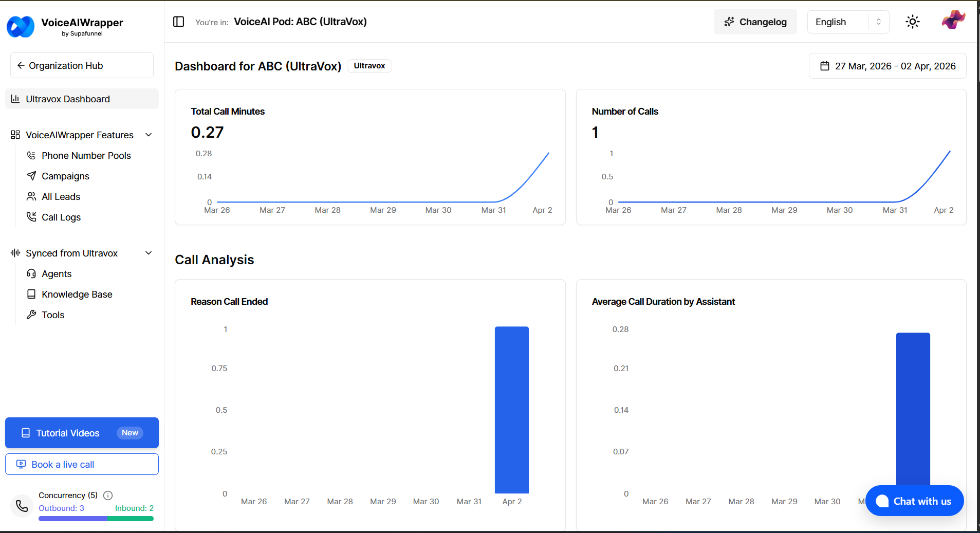Click the concurrency usage bar
The image size is (980, 533).
tap(96, 519)
